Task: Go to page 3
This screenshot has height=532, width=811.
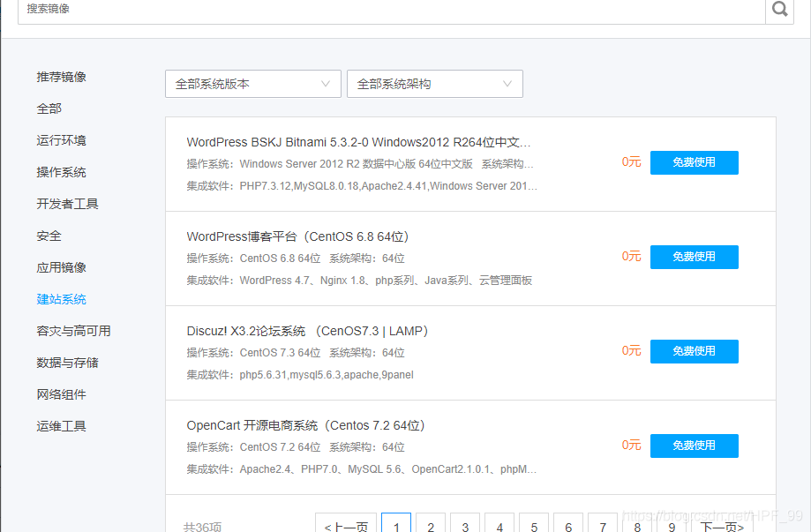Action: tap(465, 523)
